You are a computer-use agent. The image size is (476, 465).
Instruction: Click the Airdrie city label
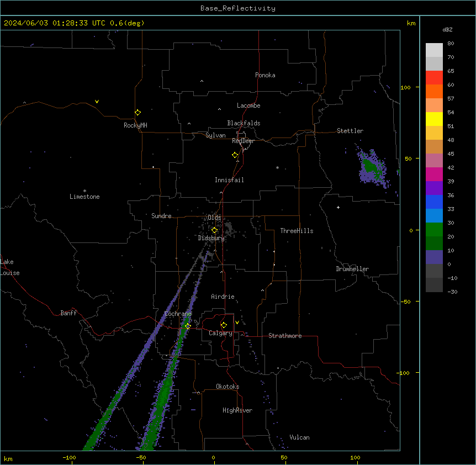point(223,297)
